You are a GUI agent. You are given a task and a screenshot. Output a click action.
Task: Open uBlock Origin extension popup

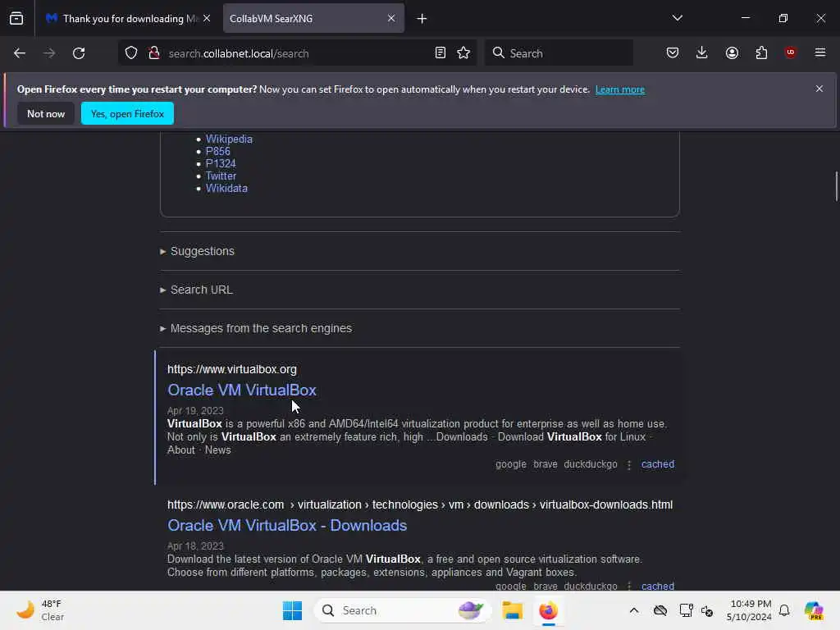click(x=790, y=53)
